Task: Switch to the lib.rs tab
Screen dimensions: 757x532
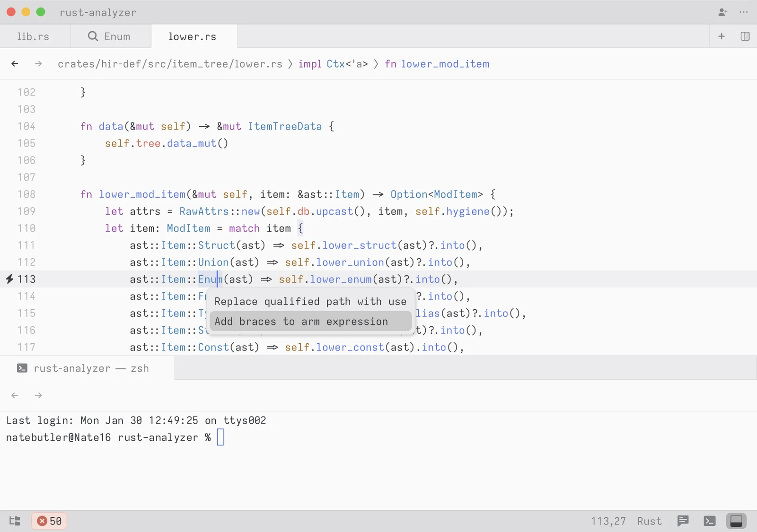Action: coord(33,36)
